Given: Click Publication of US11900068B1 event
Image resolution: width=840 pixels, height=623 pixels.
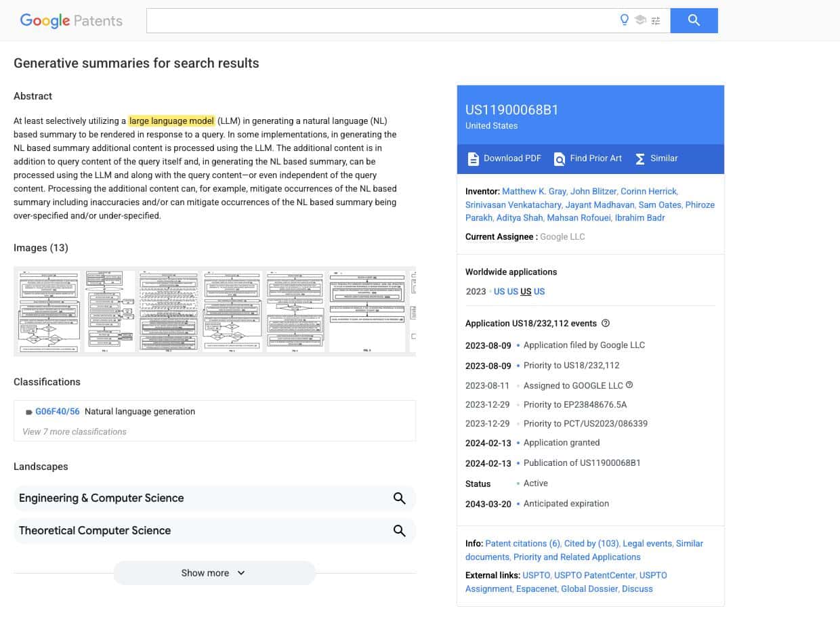Looking at the screenshot, I should [x=582, y=463].
